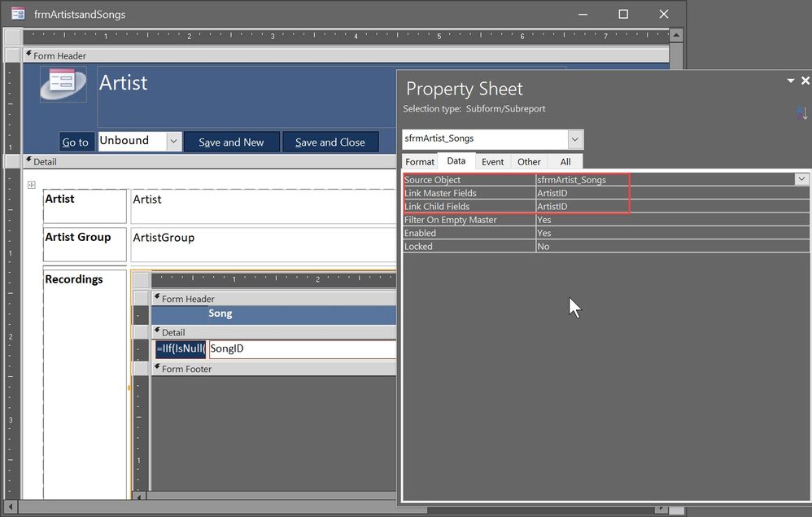This screenshot has width=812, height=517.
Task: Click the Link Child Fields value ArtistID
Action: click(672, 206)
